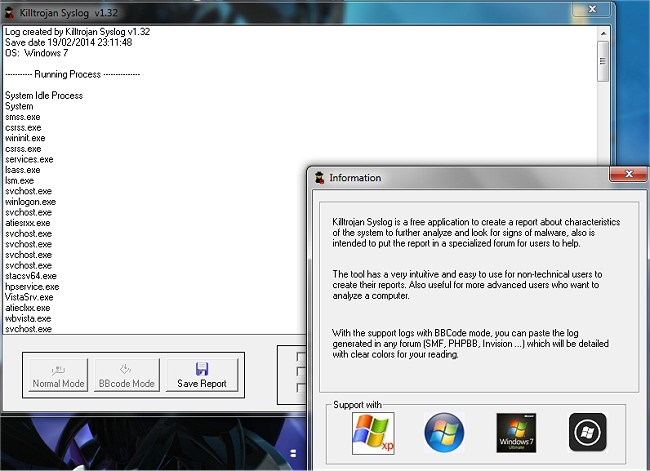Click the 'atiesrxx.exe' process entry
650x471 pixels.
(28, 223)
